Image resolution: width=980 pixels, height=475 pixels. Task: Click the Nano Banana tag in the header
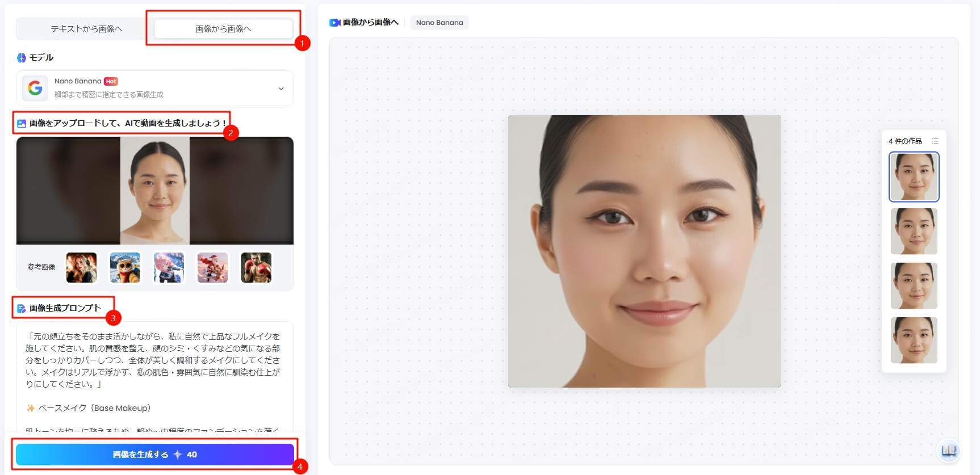coord(439,23)
